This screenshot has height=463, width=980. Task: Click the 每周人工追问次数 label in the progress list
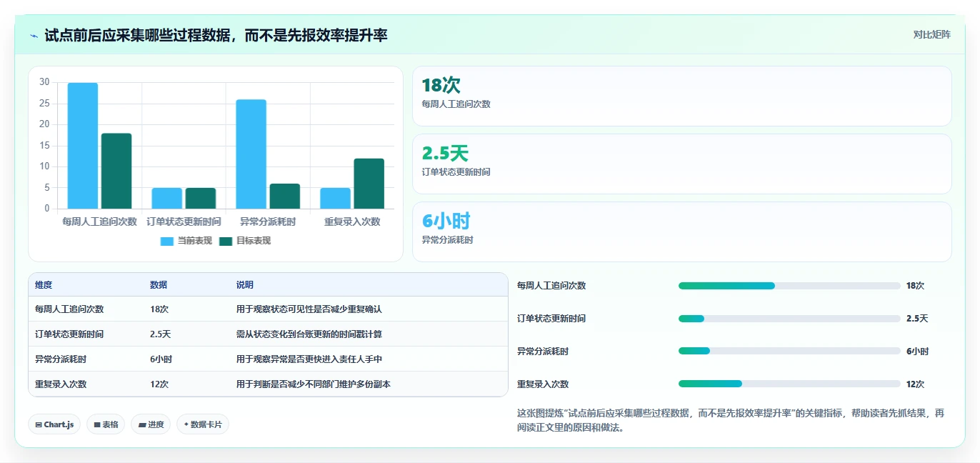tap(551, 286)
